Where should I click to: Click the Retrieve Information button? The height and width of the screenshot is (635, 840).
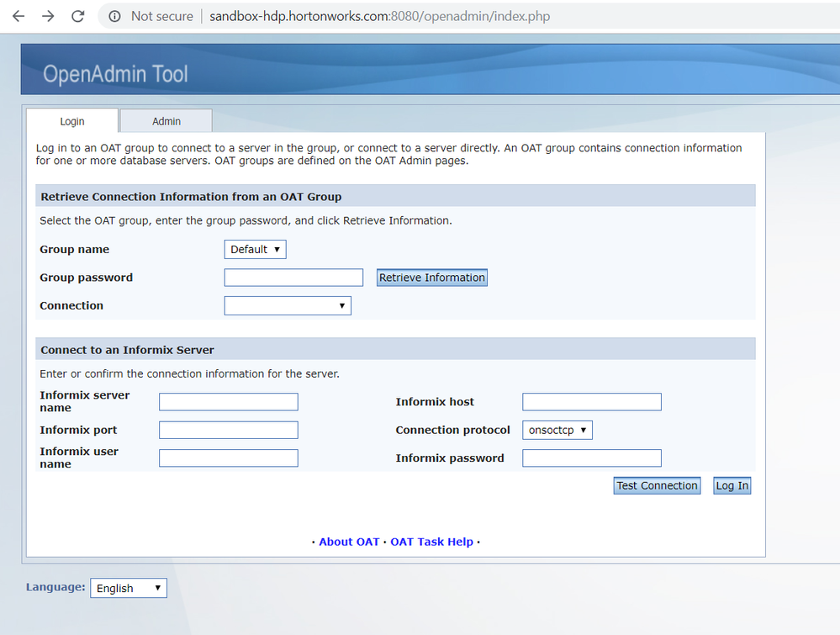pos(432,278)
